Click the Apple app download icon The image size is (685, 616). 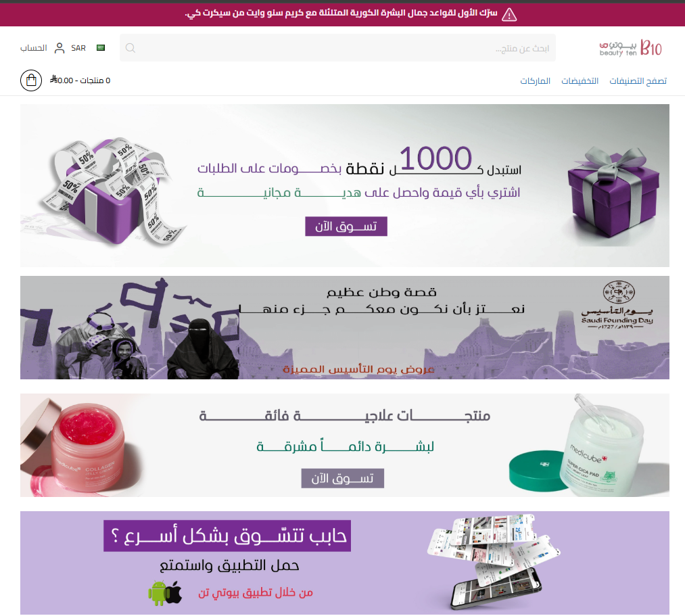(174, 592)
